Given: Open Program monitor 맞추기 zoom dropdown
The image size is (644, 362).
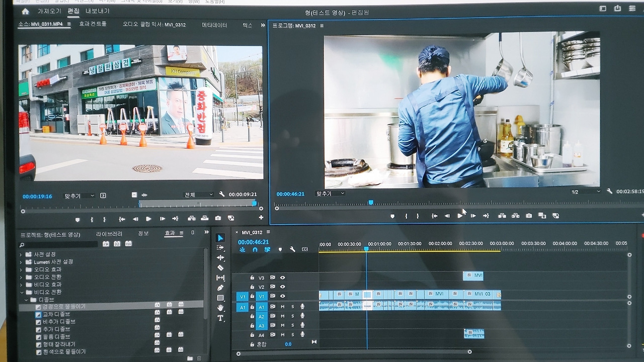Looking at the screenshot, I should click(330, 194).
